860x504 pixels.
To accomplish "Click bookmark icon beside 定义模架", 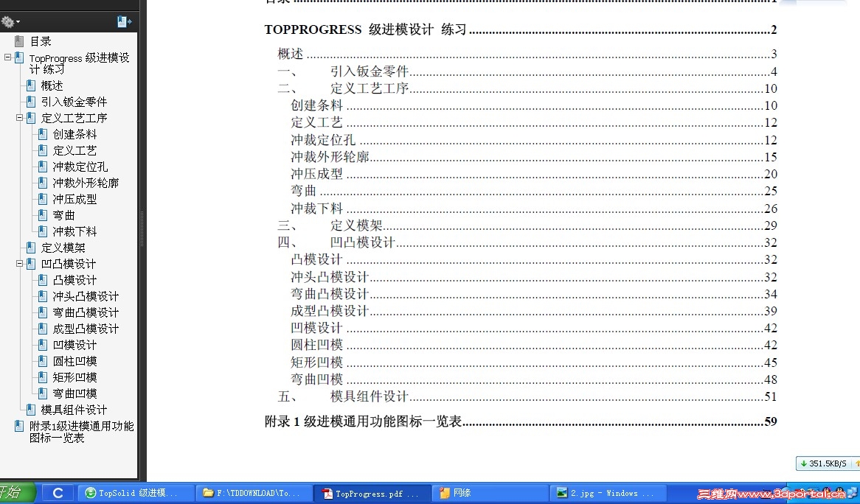I will (x=31, y=248).
